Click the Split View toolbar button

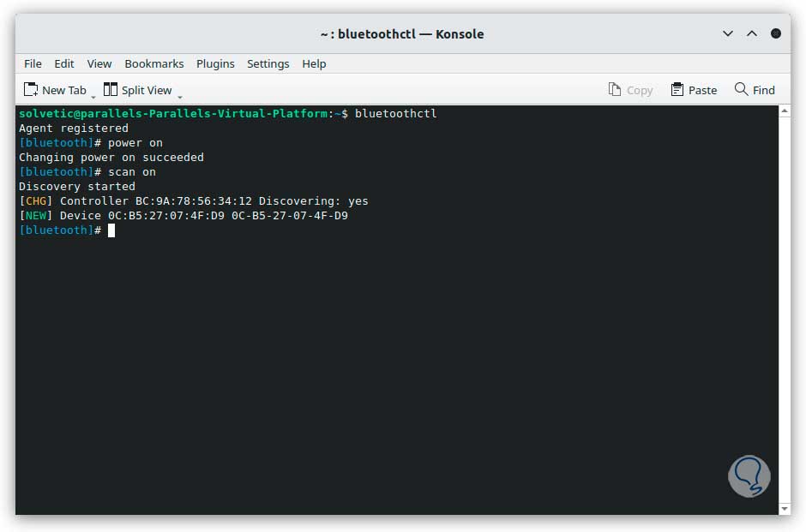click(137, 90)
